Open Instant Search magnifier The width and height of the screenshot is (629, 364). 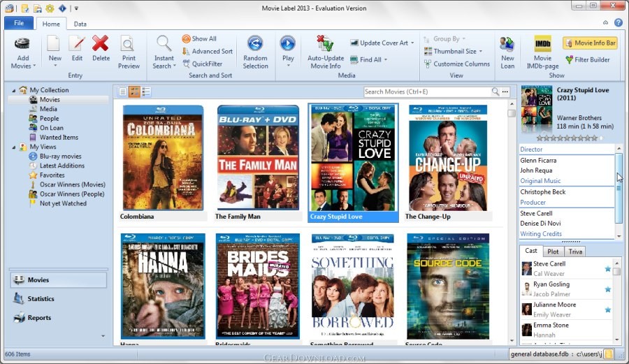[164, 43]
